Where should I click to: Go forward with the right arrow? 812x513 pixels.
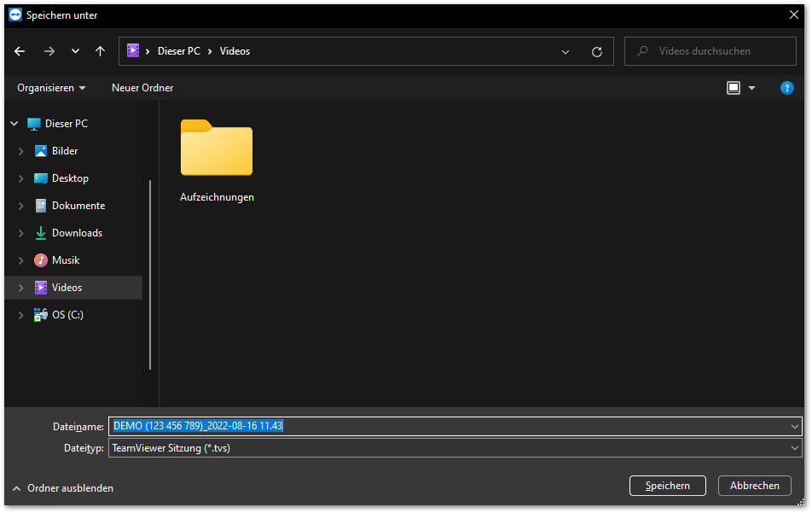coord(49,51)
